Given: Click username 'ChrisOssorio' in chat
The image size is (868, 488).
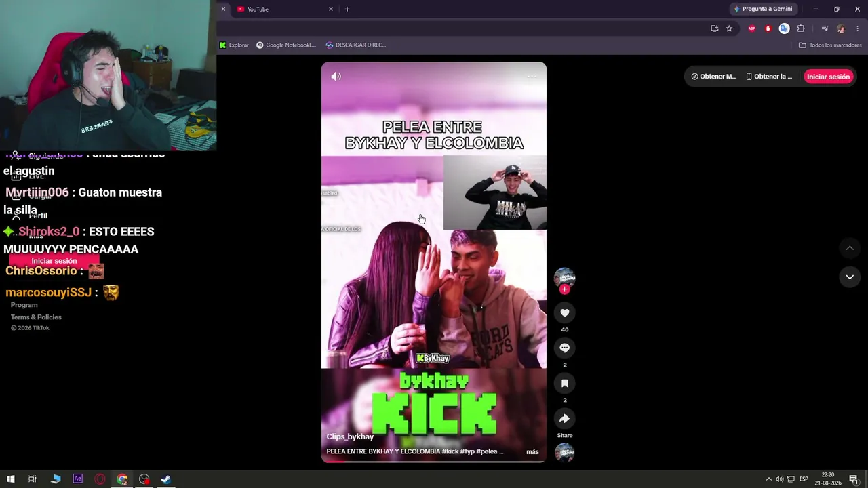Looking at the screenshot, I should pos(41,271).
